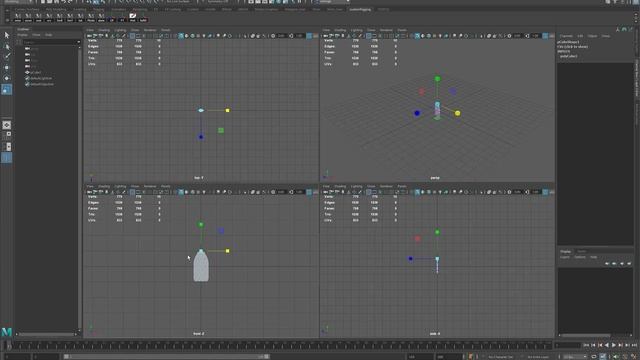The height and width of the screenshot is (360, 640).
Task: Play animation forwards
Action: click(614, 345)
